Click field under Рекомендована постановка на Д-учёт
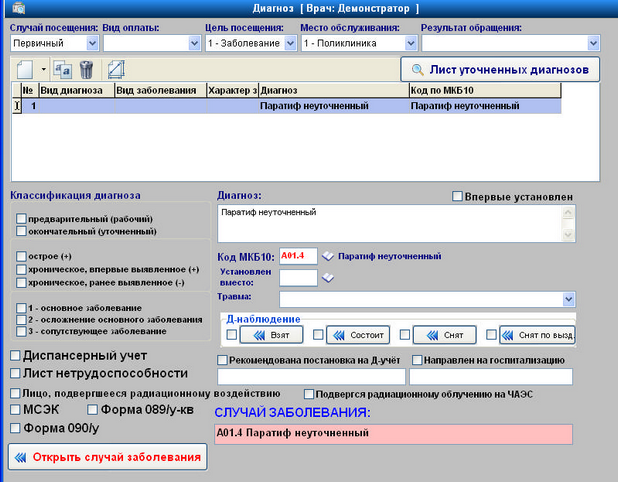Viewport: 618px width, 482px height. tap(311, 377)
